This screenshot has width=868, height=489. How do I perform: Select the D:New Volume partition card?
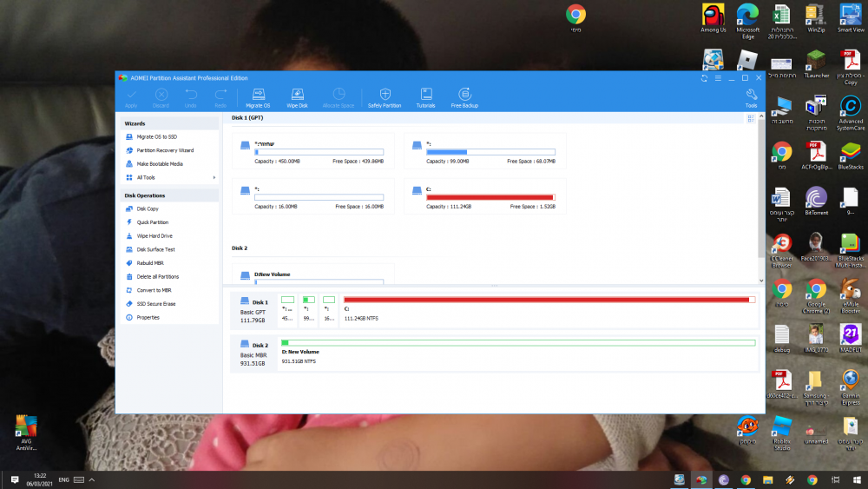[313, 274]
